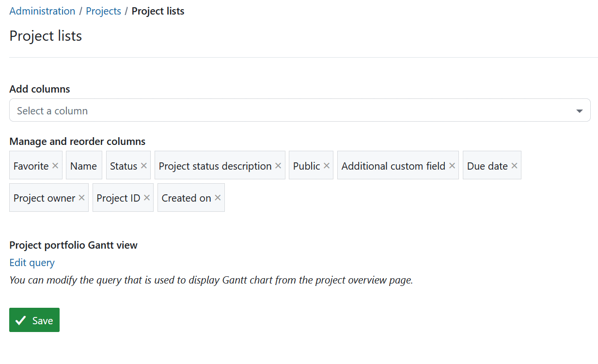Screen dimensions: 598x364
Task: Click the Edit query link
Action: [x=31, y=262]
